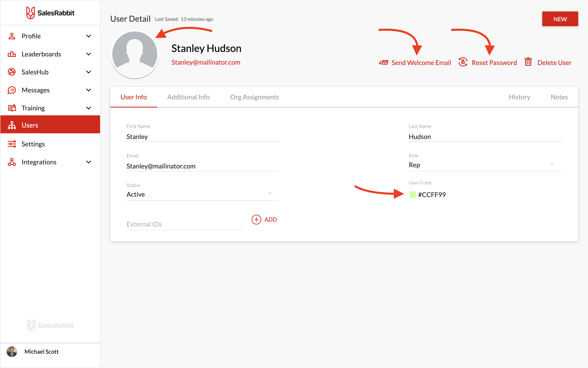Image resolution: width=588 pixels, height=368 pixels.
Task: Click the green User Color swatch
Action: (413, 194)
